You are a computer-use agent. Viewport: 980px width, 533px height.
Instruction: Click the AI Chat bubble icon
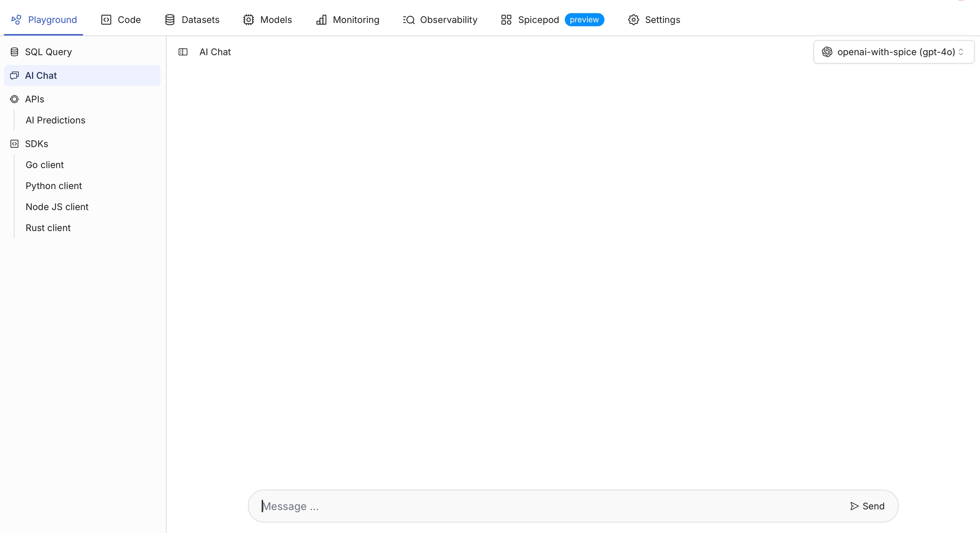[x=14, y=75]
